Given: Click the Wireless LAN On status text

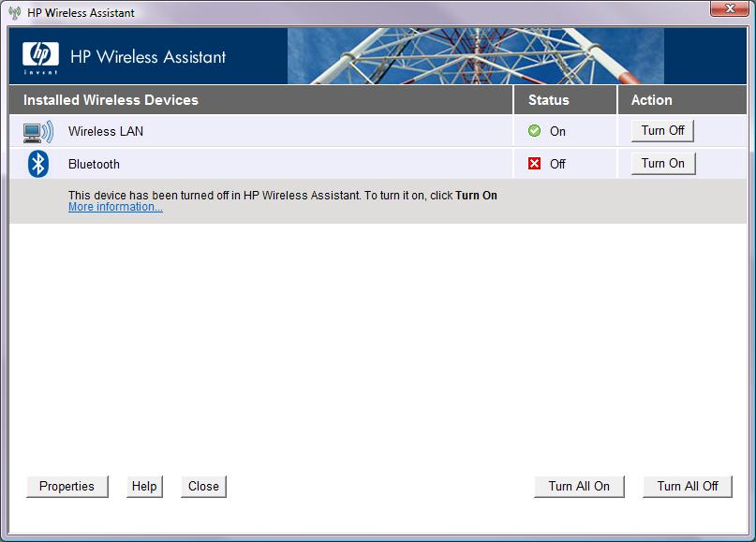Looking at the screenshot, I should pos(557,131).
